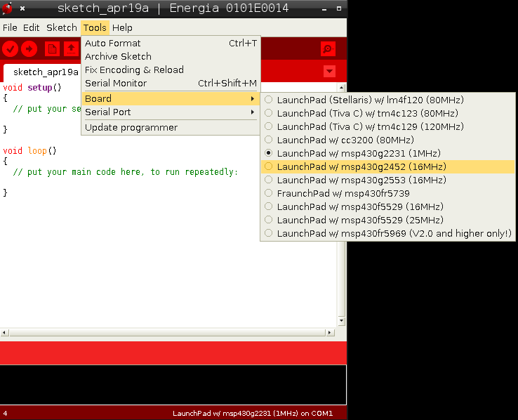Image resolution: width=518 pixels, height=420 pixels.
Task: Click the 'void loop()' code line
Action: tap(29, 151)
